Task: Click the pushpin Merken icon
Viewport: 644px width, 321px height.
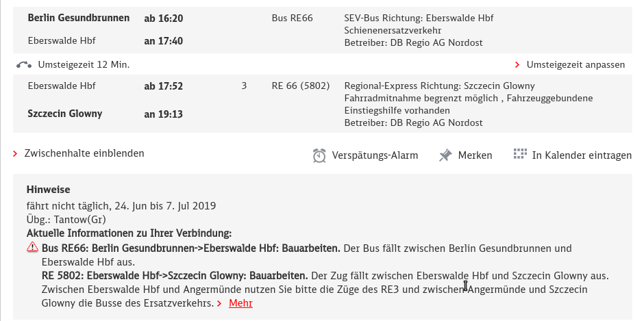Action: (x=445, y=155)
